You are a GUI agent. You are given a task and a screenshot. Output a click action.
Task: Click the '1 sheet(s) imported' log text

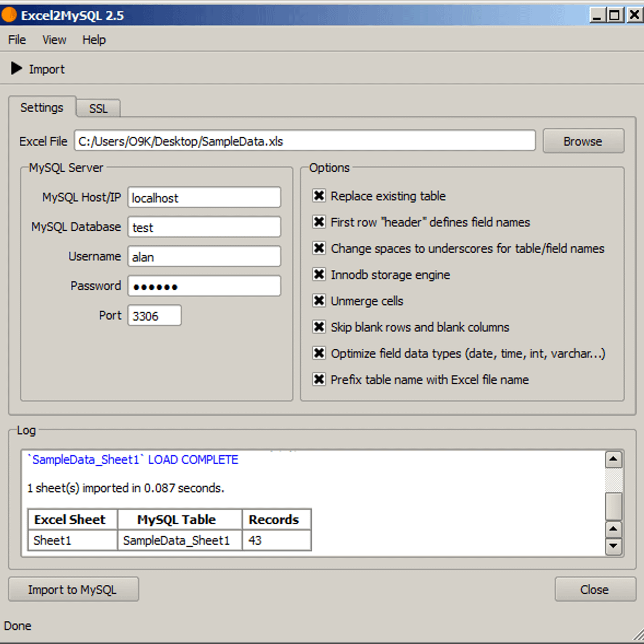[126, 488]
